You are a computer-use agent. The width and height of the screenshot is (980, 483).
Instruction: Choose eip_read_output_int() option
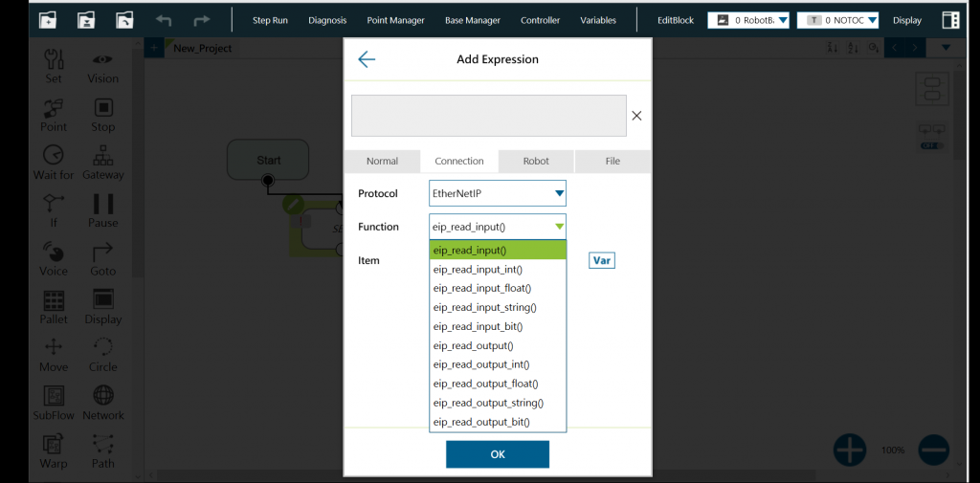click(x=498, y=364)
